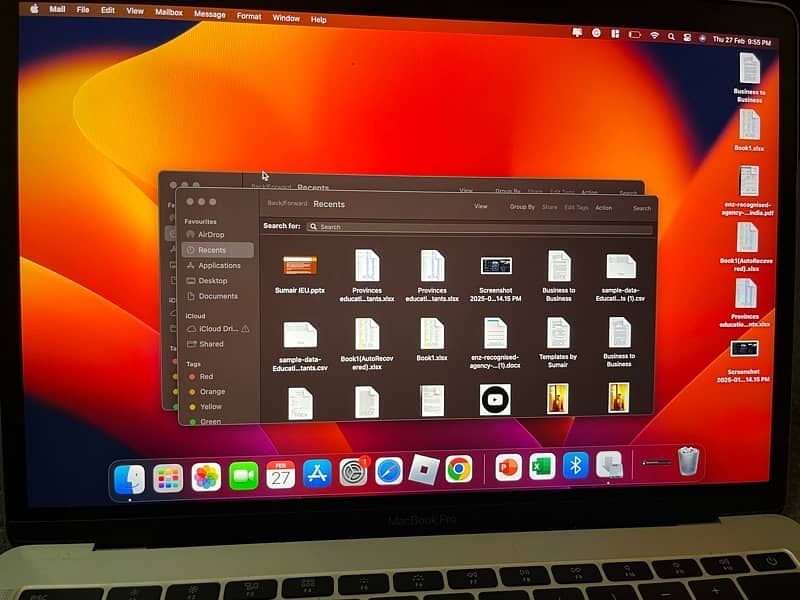
Task: Open the Action menu in Finder toolbar
Action: click(603, 208)
